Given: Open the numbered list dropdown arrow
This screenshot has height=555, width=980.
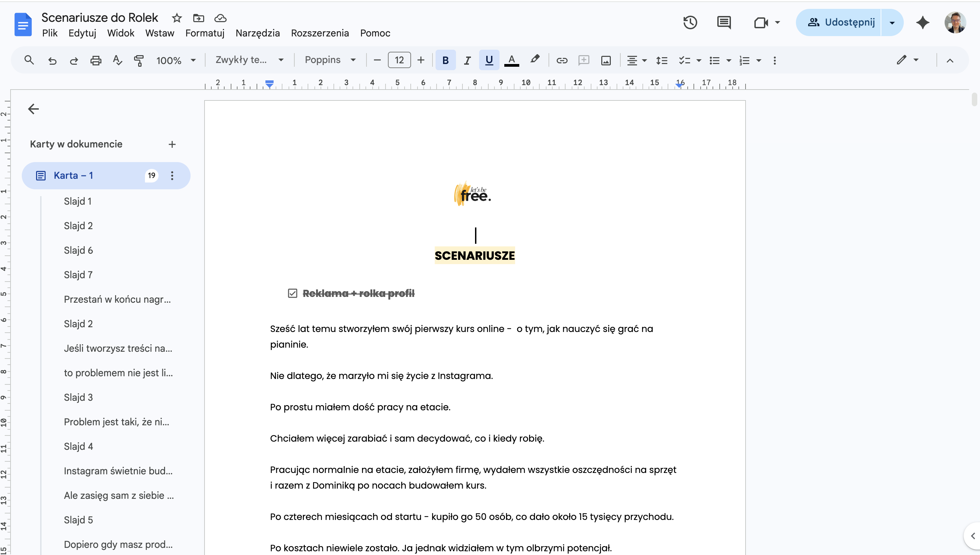Looking at the screenshot, I should coord(759,60).
